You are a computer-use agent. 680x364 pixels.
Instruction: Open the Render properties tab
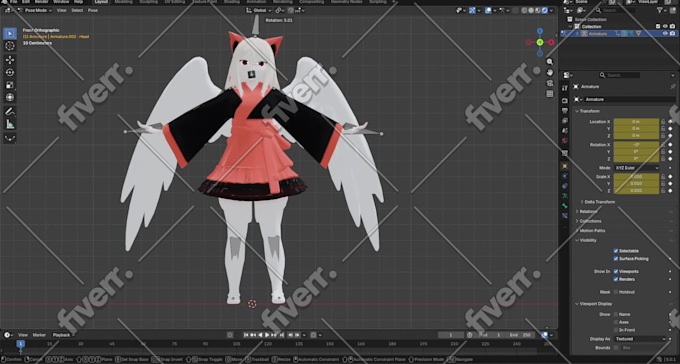565,101
